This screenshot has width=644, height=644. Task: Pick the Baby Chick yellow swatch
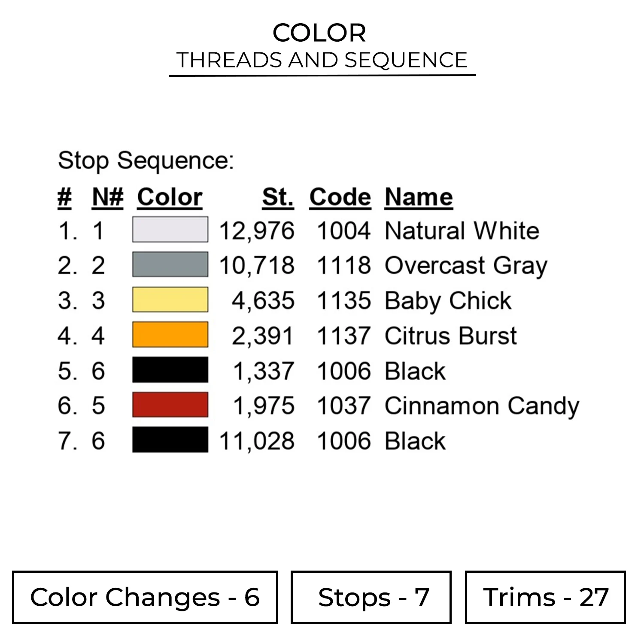(170, 300)
